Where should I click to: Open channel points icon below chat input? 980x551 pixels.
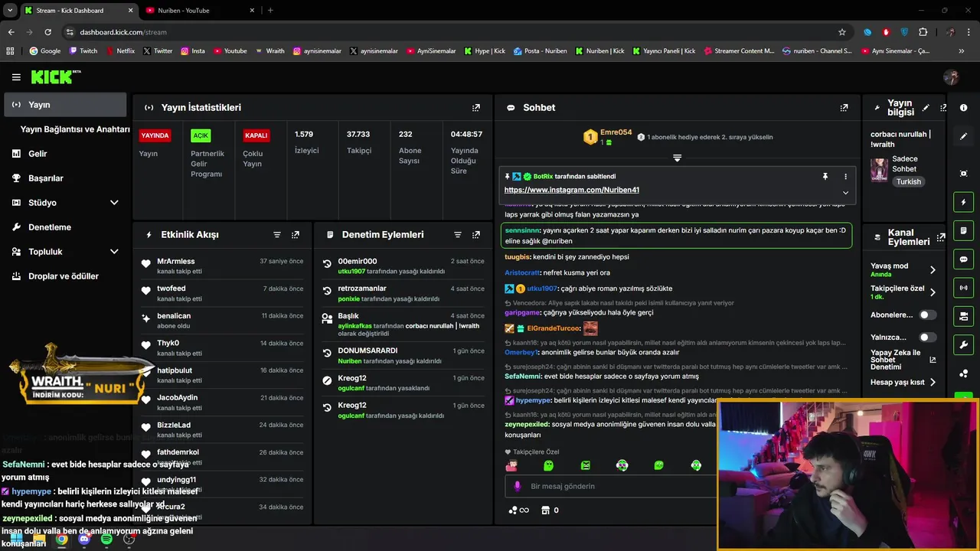click(x=519, y=510)
